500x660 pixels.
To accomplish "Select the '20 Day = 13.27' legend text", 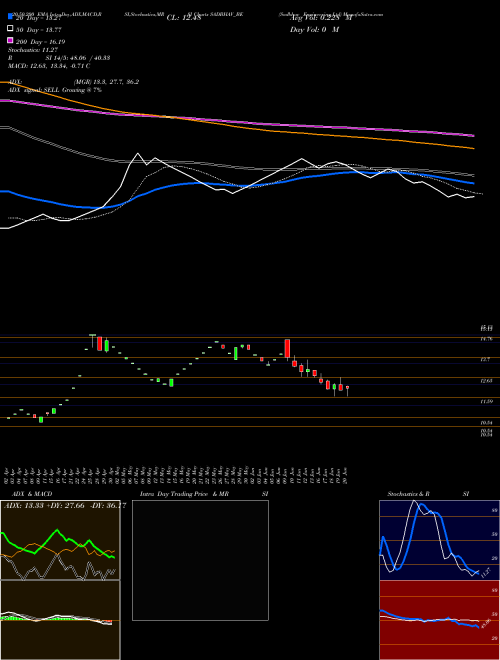I will 38,18.
